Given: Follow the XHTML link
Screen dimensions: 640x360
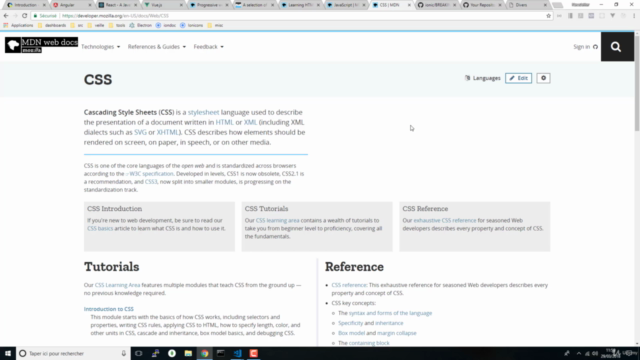Looking at the screenshot, I should pyautogui.click(x=167, y=132).
